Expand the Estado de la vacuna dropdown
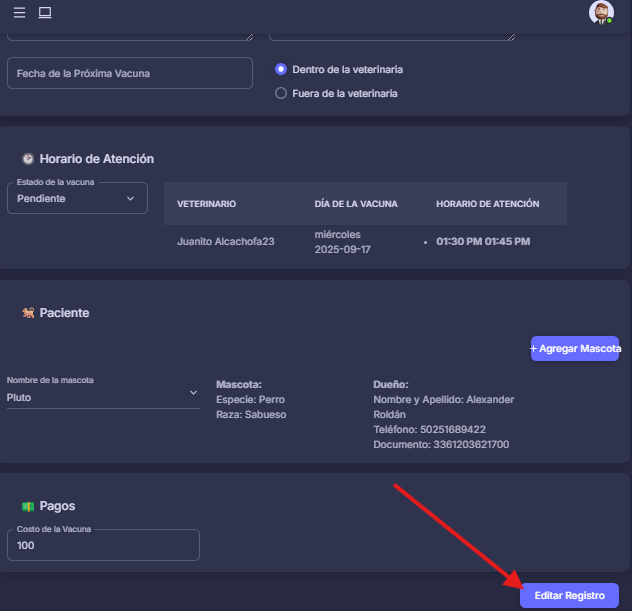The height and width of the screenshot is (611, 632). click(x=77, y=198)
